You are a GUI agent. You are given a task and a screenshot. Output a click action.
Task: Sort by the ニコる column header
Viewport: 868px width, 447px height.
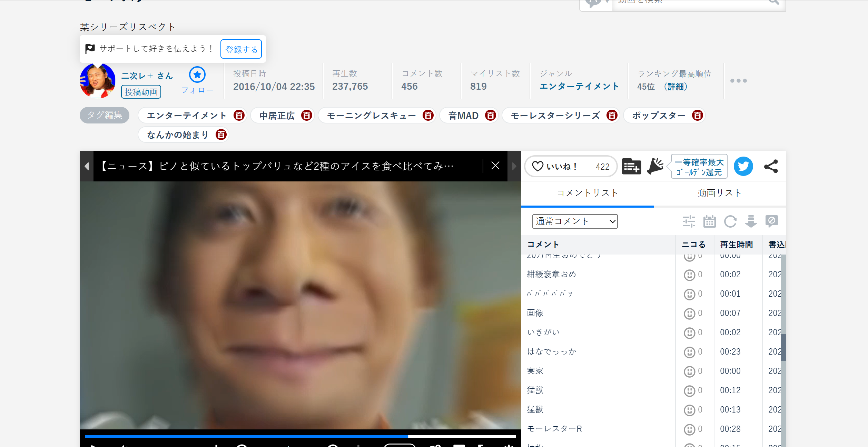click(694, 245)
